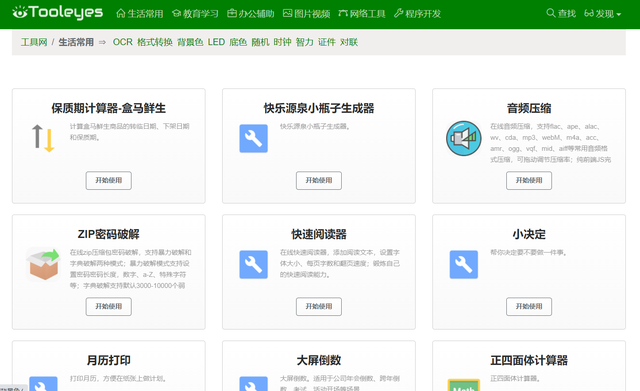Click the 大屏倒数 wrench icon

[253, 384]
